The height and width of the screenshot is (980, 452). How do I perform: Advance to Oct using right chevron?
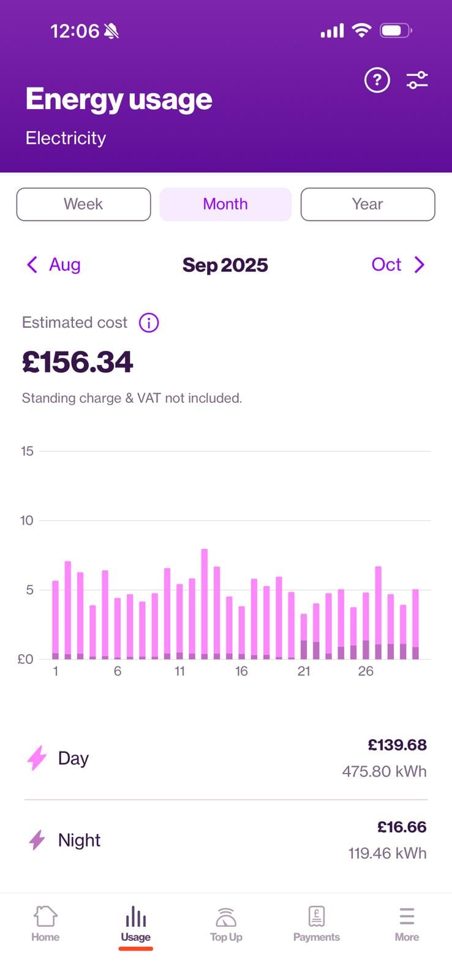(420, 265)
